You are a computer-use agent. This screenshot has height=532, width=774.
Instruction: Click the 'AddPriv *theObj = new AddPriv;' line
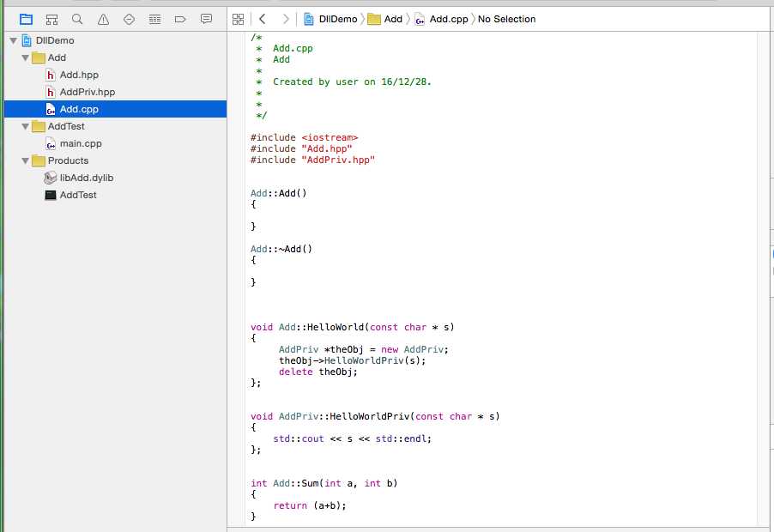pyautogui.click(x=363, y=350)
